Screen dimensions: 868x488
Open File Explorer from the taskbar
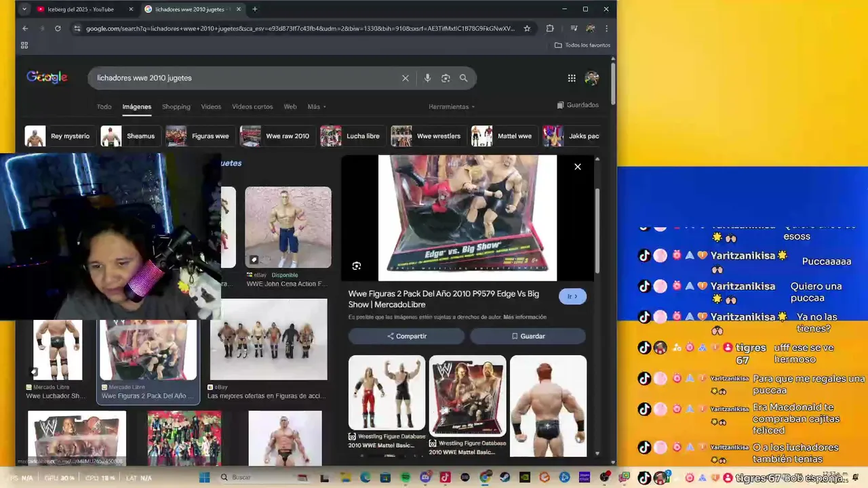click(x=344, y=478)
